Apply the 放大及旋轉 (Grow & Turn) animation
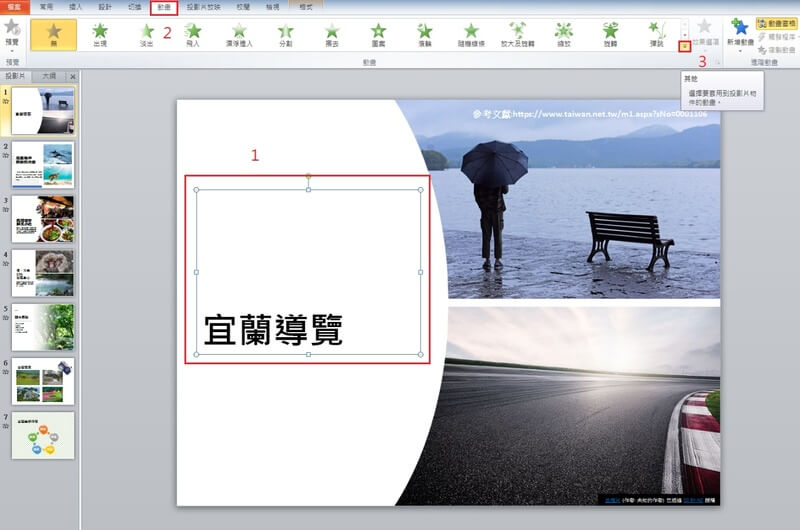Screen dimensions: 800x530 (517, 35)
